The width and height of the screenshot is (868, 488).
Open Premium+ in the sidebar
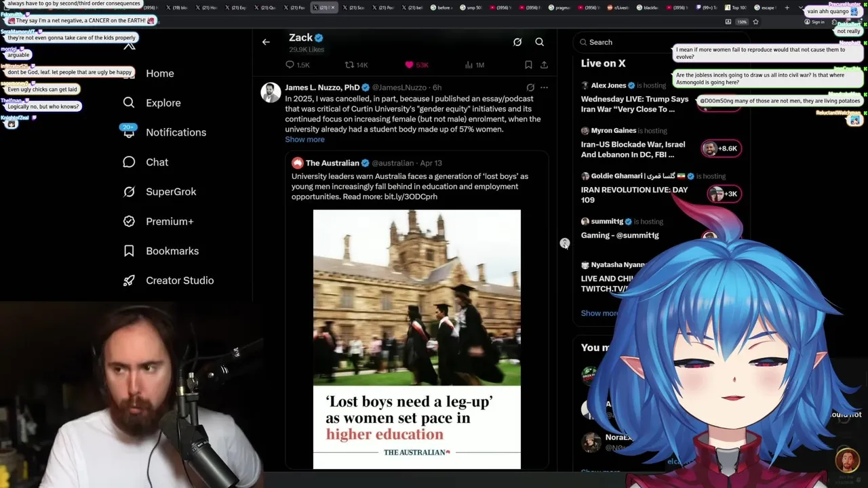click(170, 222)
